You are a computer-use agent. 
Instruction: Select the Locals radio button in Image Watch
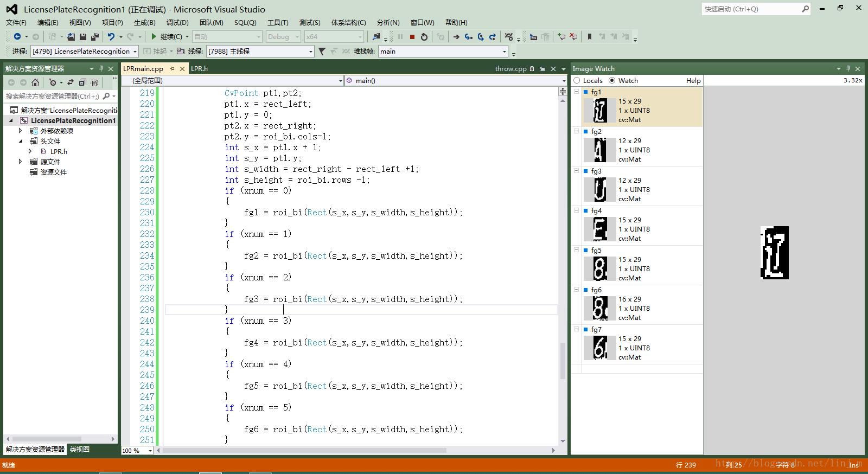tap(577, 80)
